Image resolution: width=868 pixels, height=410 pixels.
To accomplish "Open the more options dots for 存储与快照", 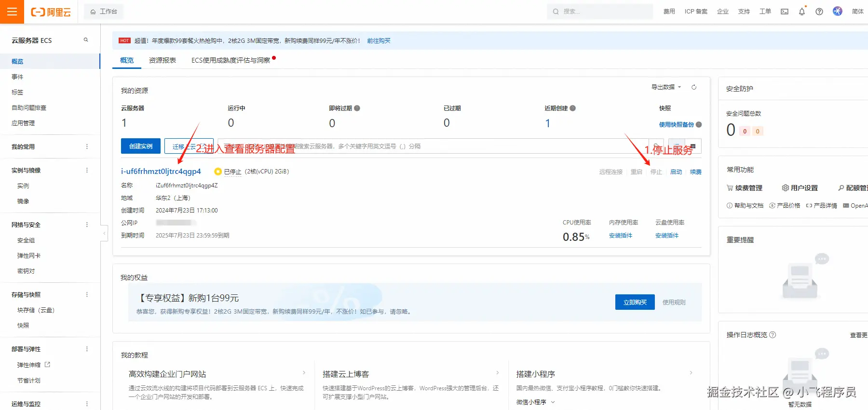I will coord(87,294).
